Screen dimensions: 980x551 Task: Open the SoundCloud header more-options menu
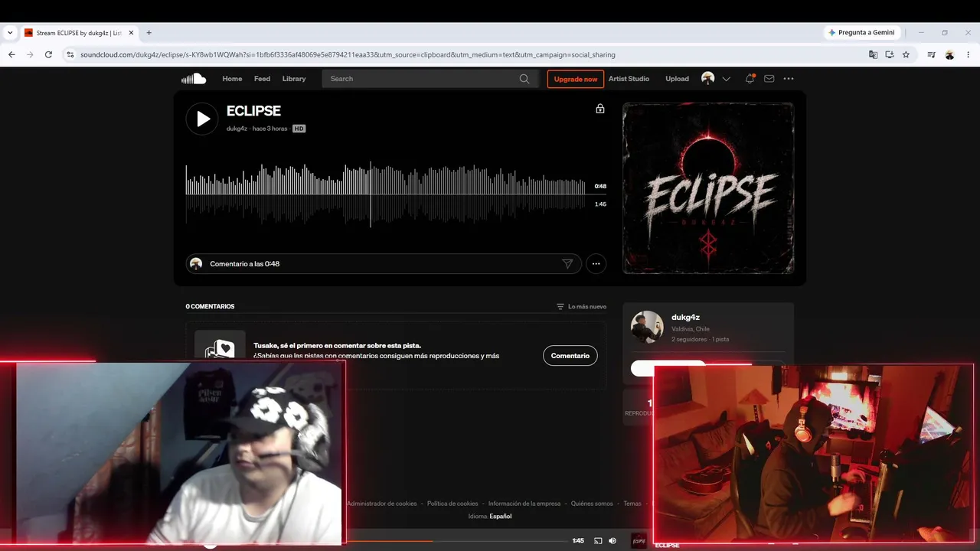[x=789, y=79]
